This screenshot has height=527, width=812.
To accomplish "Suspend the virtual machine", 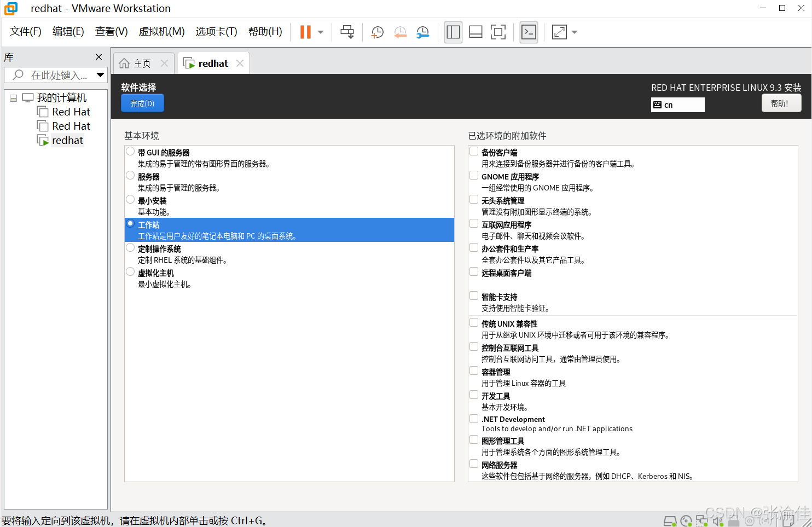I will pos(304,32).
